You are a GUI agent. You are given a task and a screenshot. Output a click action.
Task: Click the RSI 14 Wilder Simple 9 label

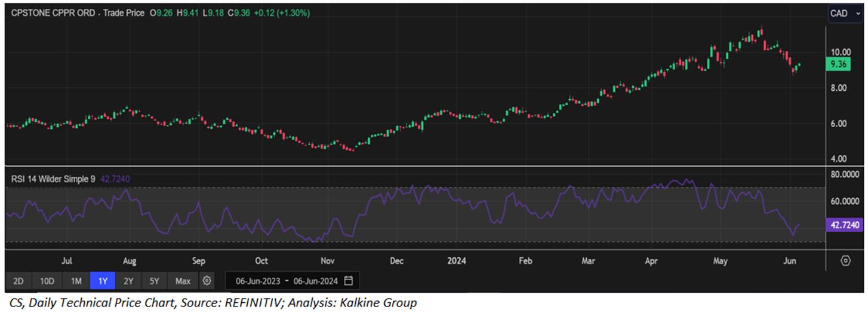pos(53,178)
